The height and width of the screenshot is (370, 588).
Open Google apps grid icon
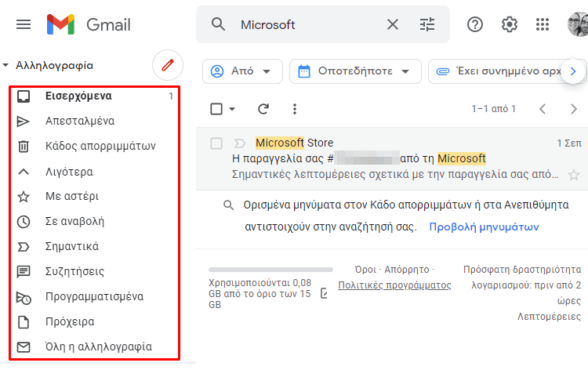point(543,25)
